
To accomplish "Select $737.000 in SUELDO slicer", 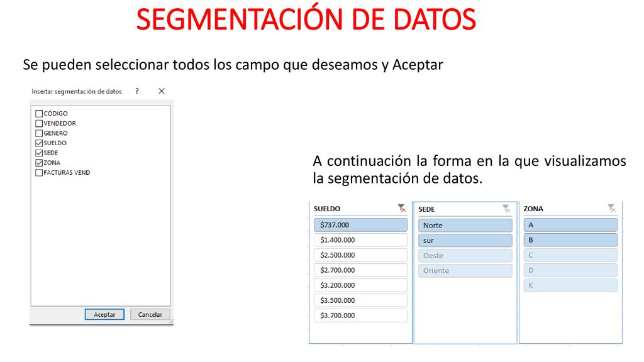I will (360, 225).
